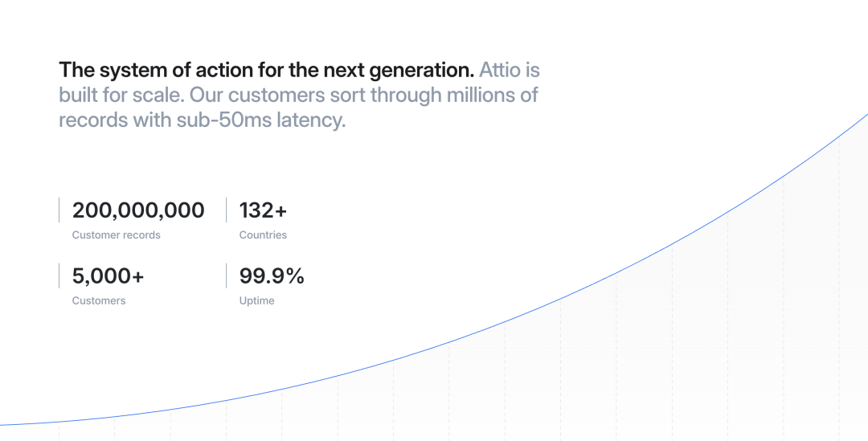868x441 pixels.
Task: Click the vertical divider beside 99.9%
Action: [226, 276]
